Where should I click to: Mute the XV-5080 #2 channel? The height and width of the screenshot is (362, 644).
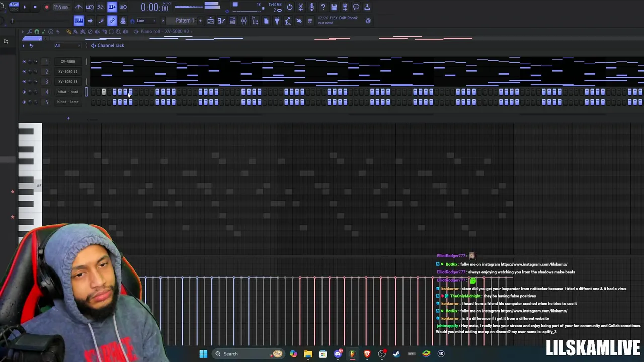click(24, 71)
